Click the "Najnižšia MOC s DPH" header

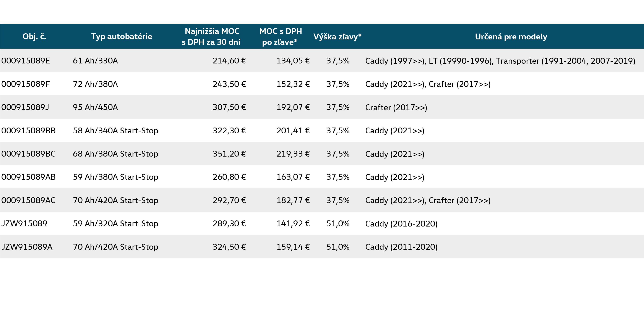tap(211, 37)
